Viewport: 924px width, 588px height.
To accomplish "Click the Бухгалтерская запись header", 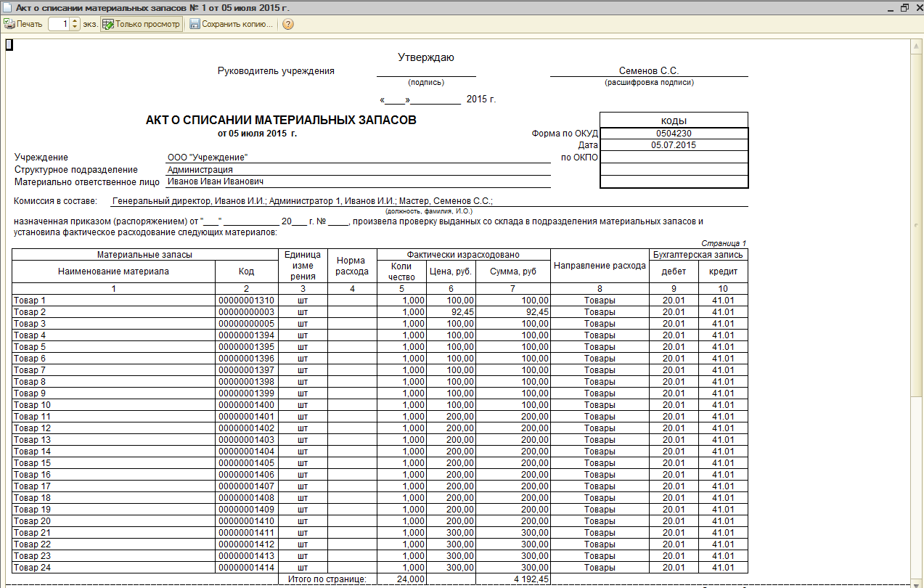I will pos(698,255).
